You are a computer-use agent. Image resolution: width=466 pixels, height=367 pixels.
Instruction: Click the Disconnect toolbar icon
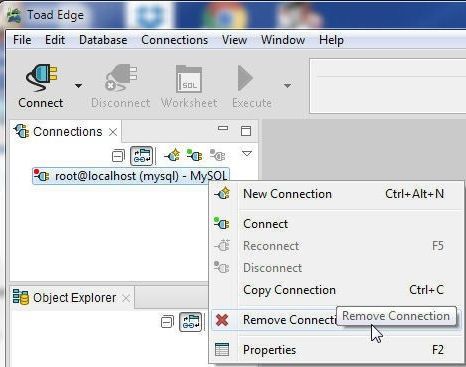click(121, 86)
